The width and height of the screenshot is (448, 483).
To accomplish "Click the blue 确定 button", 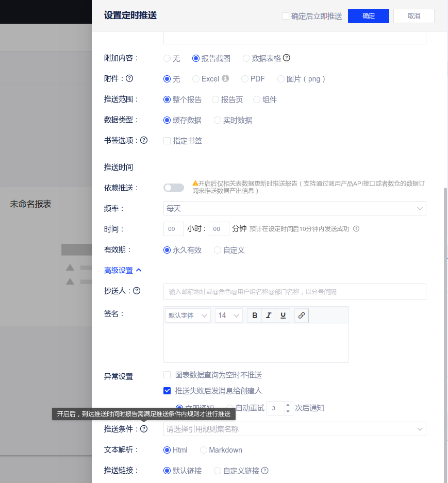I will 368,16.
